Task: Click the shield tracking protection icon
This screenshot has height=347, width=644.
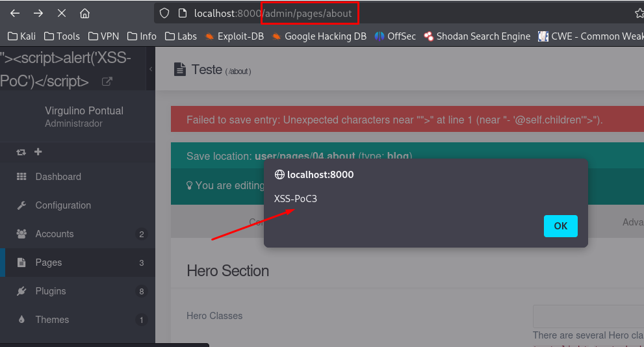Action: click(164, 13)
